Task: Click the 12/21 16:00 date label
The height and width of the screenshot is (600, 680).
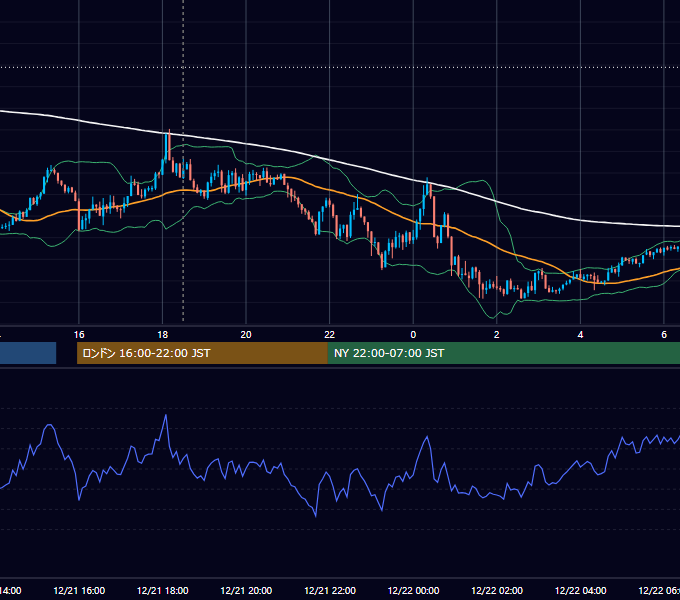Action: click(79, 590)
